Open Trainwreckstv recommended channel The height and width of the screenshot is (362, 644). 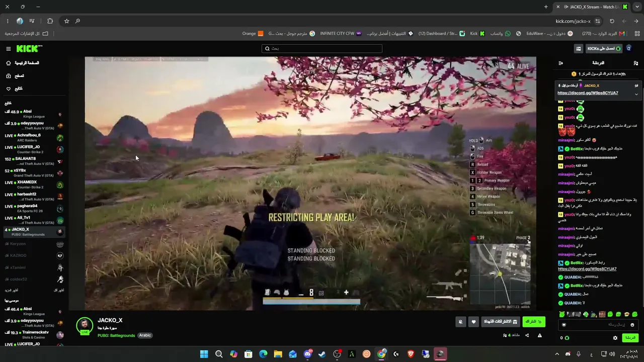pos(34,334)
